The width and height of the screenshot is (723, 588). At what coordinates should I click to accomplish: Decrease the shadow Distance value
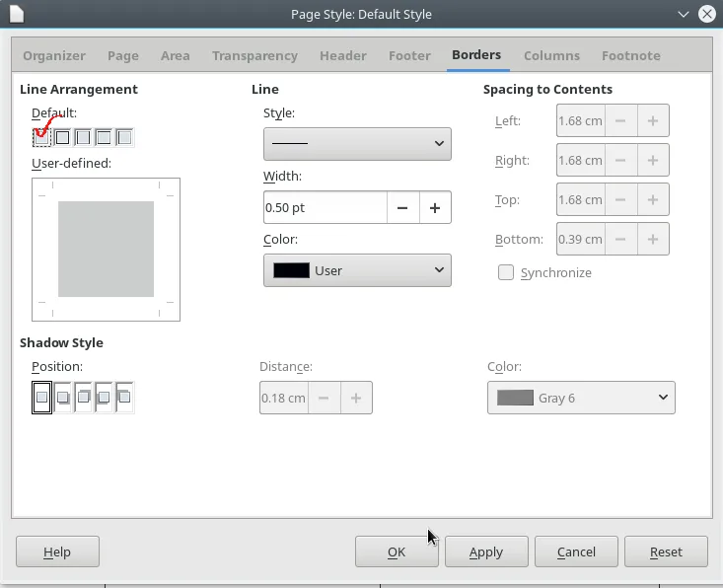click(324, 398)
